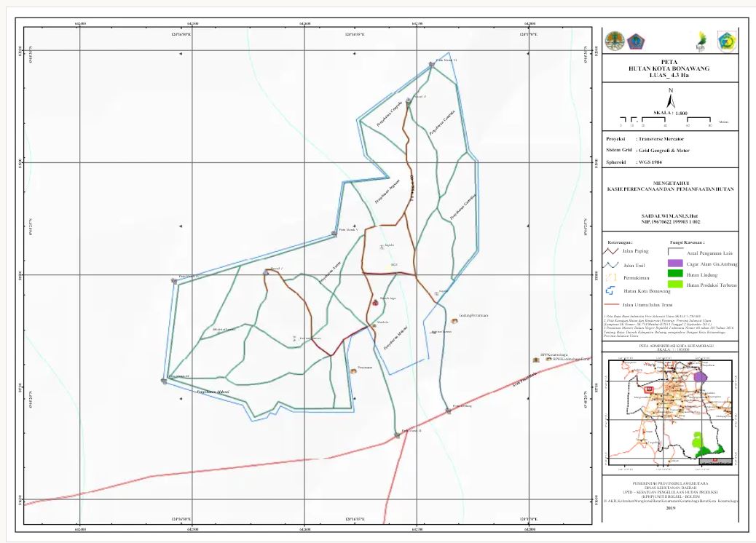Select the dark green Hutan Lindung swatch
Viewport: 756px width, 543px height.
tap(675, 274)
